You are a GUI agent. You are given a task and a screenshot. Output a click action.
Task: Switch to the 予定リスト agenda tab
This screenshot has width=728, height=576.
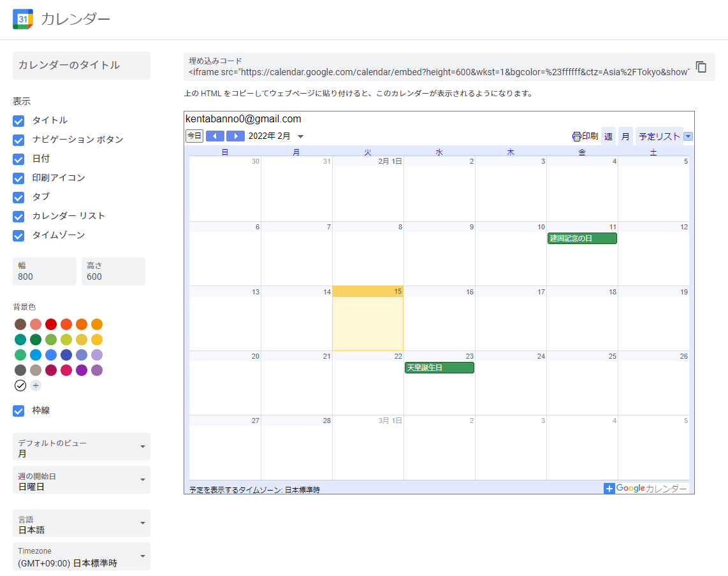pos(659,136)
